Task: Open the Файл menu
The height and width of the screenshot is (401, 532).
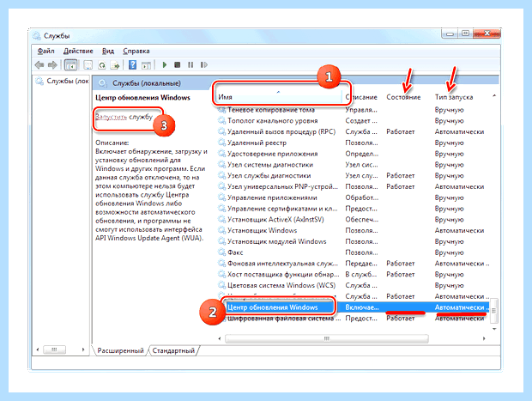Action: tap(45, 51)
